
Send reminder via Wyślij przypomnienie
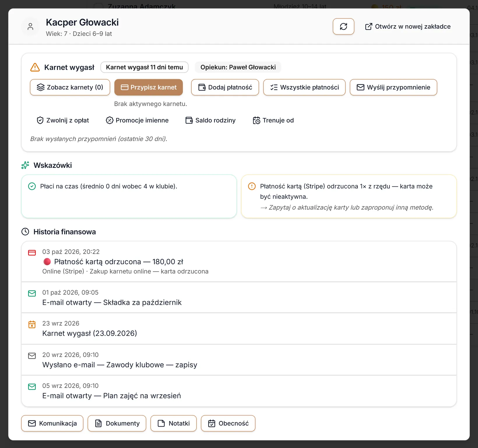point(393,87)
